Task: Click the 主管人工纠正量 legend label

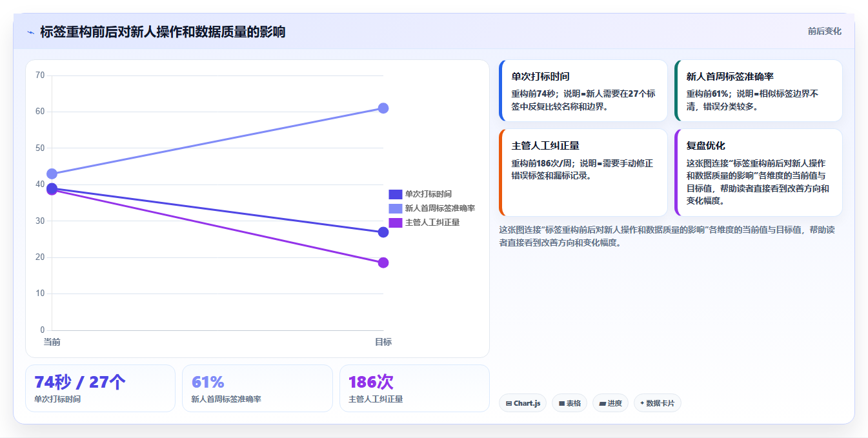Action: tap(432, 223)
